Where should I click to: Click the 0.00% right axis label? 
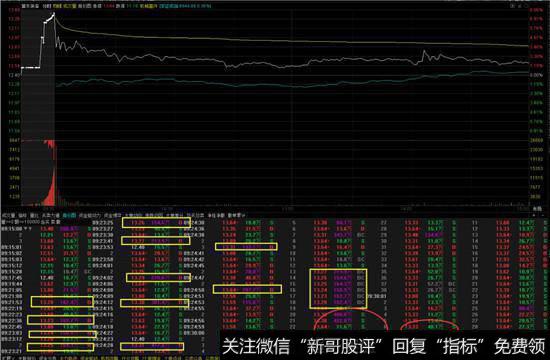[536, 75]
